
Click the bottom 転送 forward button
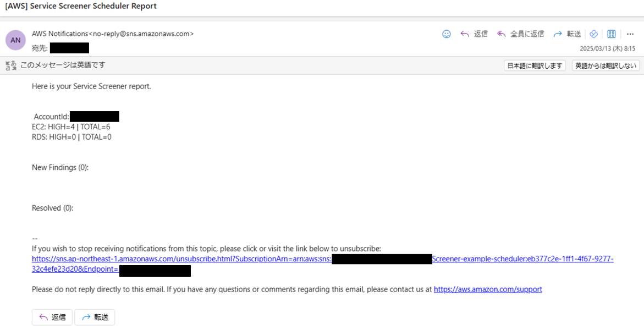pos(95,317)
